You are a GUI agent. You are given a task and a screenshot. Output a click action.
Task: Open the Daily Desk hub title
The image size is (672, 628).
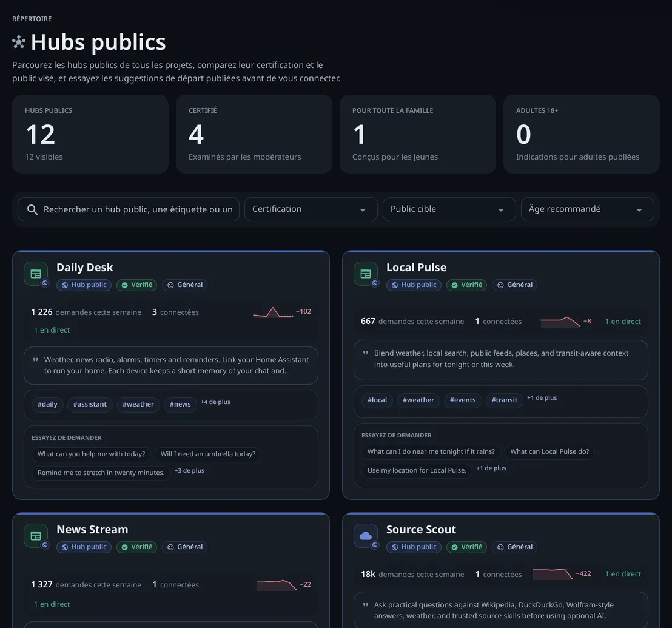tap(85, 268)
